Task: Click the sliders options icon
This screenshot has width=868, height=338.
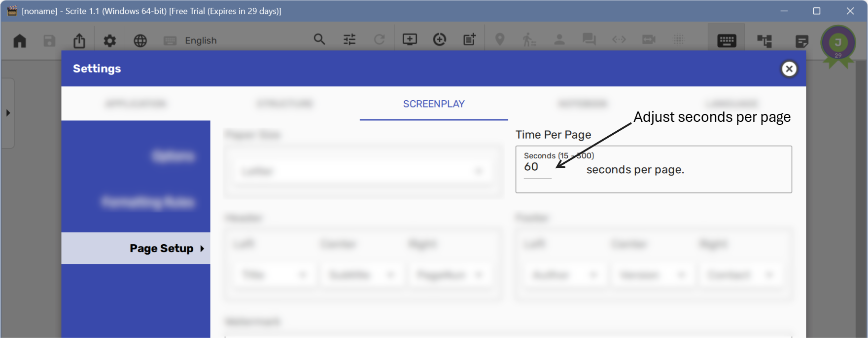Action: click(349, 39)
